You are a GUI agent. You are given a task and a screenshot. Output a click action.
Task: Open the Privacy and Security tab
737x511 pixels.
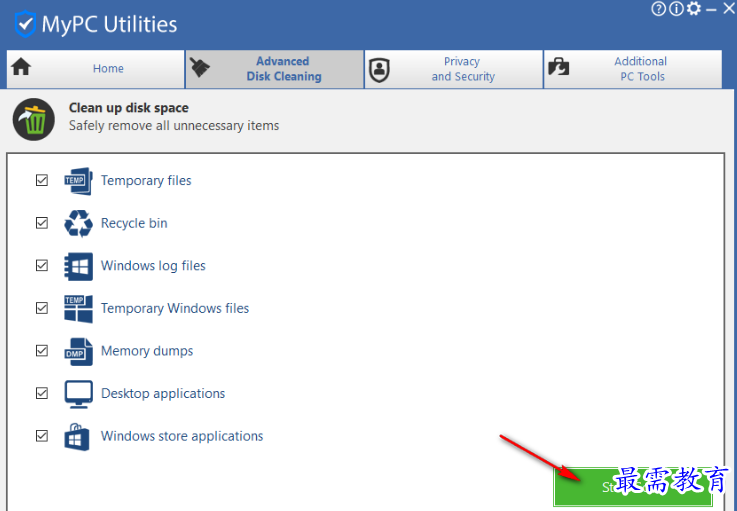click(454, 69)
